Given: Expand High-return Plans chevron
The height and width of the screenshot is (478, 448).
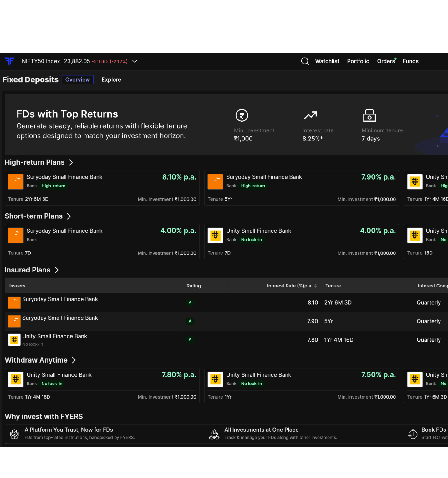Looking at the screenshot, I should pyautogui.click(x=71, y=162).
